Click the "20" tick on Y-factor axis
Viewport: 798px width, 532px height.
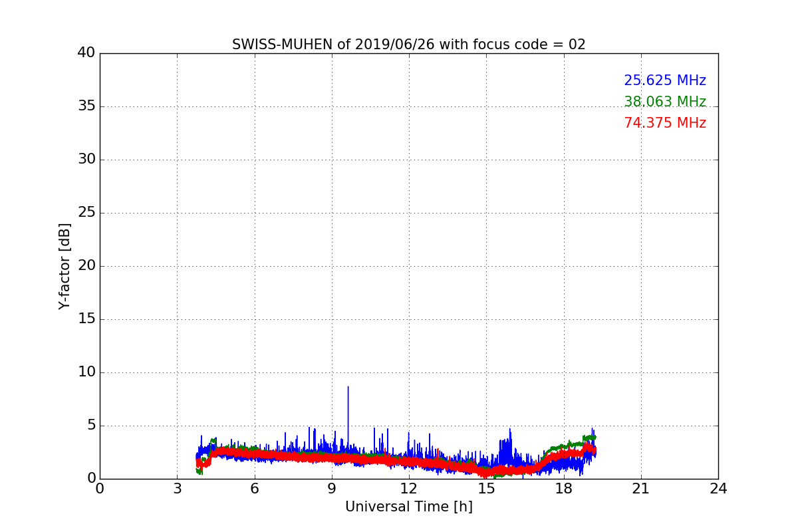[x=86, y=266]
